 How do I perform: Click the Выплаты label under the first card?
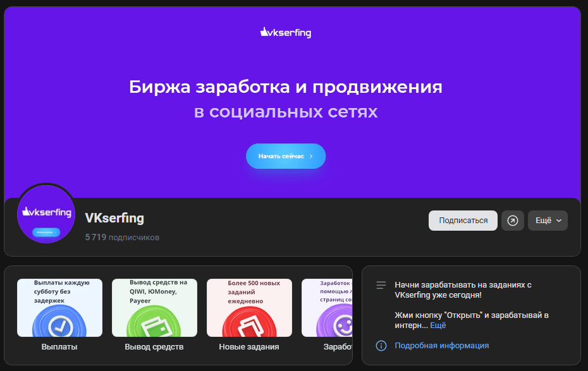coord(59,347)
